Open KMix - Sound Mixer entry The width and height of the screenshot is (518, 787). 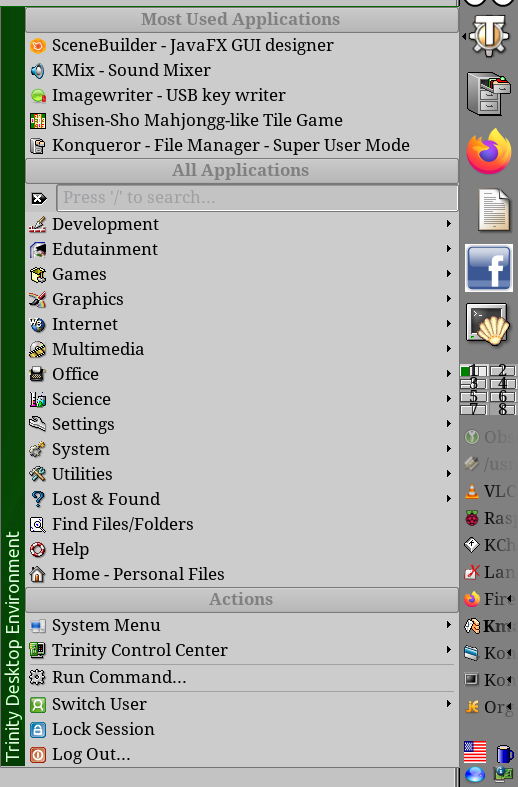click(x=241, y=70)
